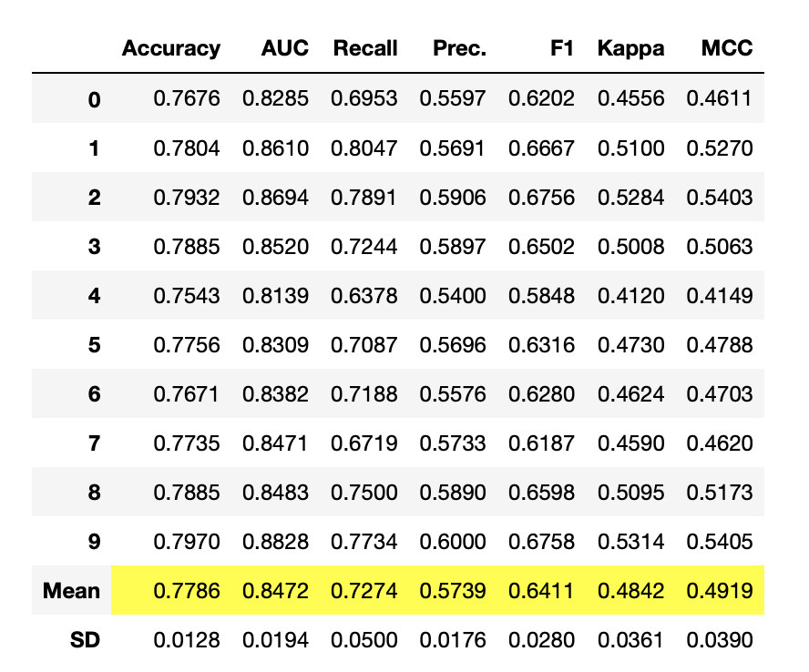This screenshot has height=672, width=809.
Task: Click row index 9 label
Action: (x=94, y=542)
